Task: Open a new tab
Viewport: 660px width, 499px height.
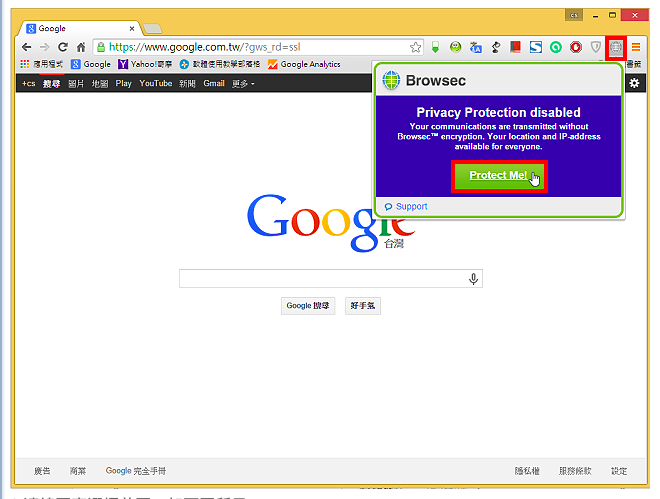Action: [x=153, y=29]
